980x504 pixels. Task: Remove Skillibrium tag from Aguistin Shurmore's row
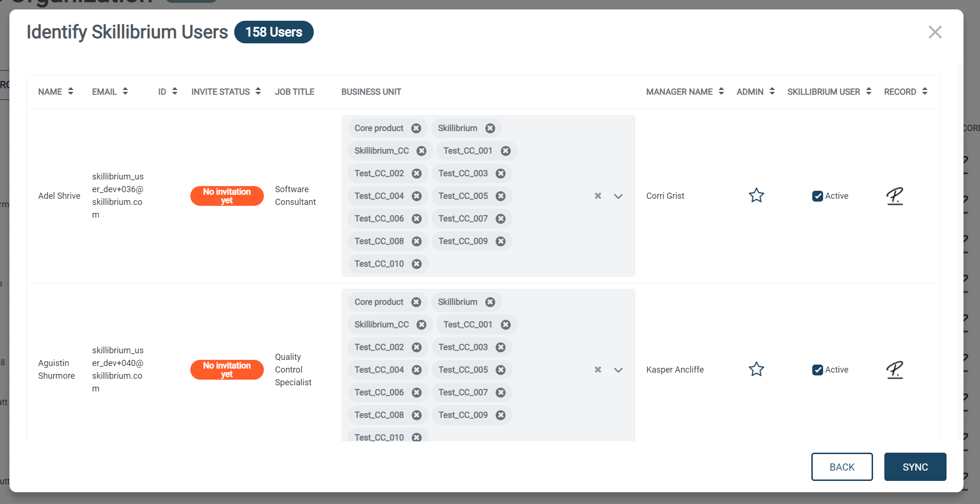[490, 302]
